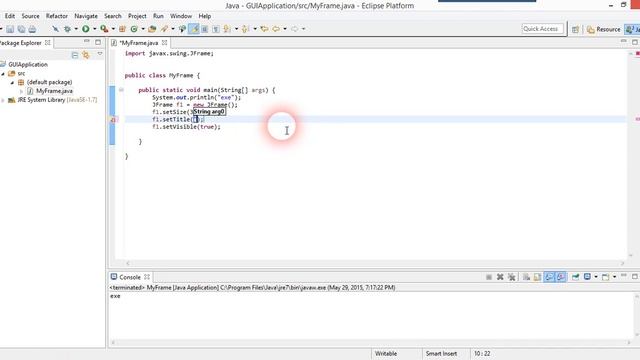Collapse the default package node
The image size is (640, 360).
[12, 82]
